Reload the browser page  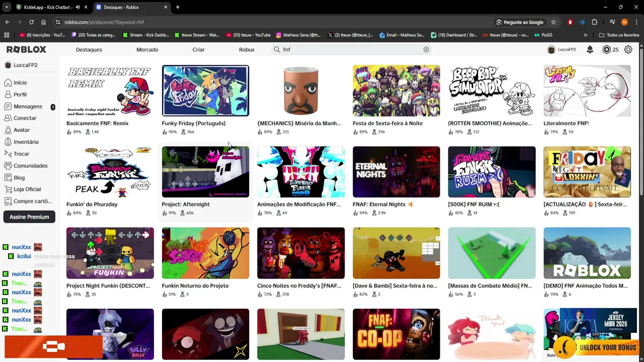pyautogui.click(x=31, y=22)
